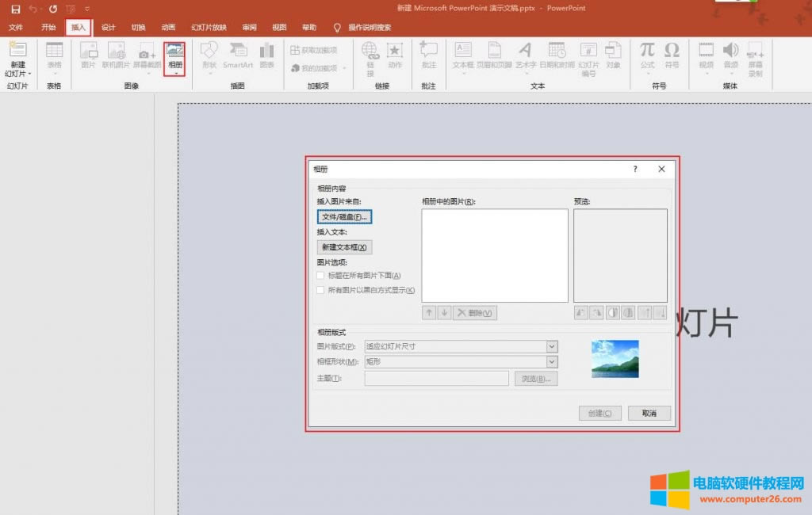
Task: Open the 幻灯片放映 menu tab
Action: pos(206,26)
